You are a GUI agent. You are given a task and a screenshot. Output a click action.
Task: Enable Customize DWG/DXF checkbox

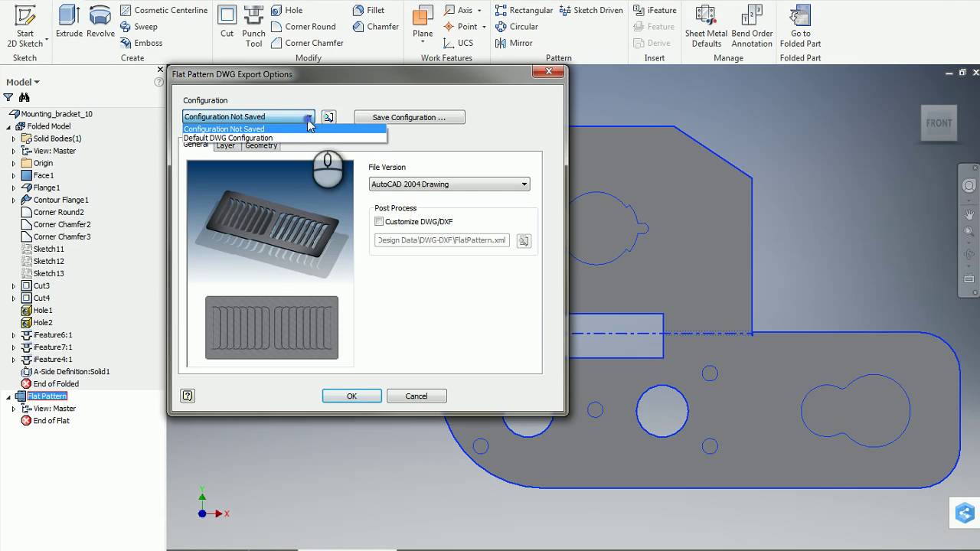(x=379, y=221)
